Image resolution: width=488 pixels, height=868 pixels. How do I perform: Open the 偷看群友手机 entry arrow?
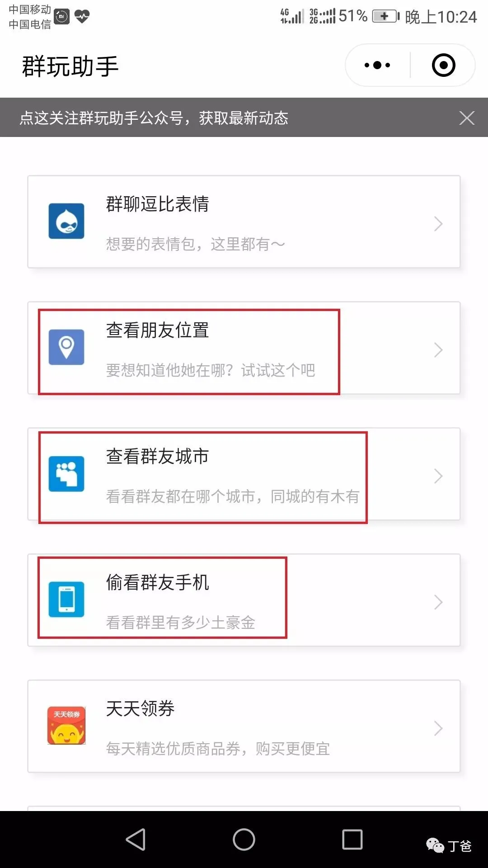click(x=438, y=602)
